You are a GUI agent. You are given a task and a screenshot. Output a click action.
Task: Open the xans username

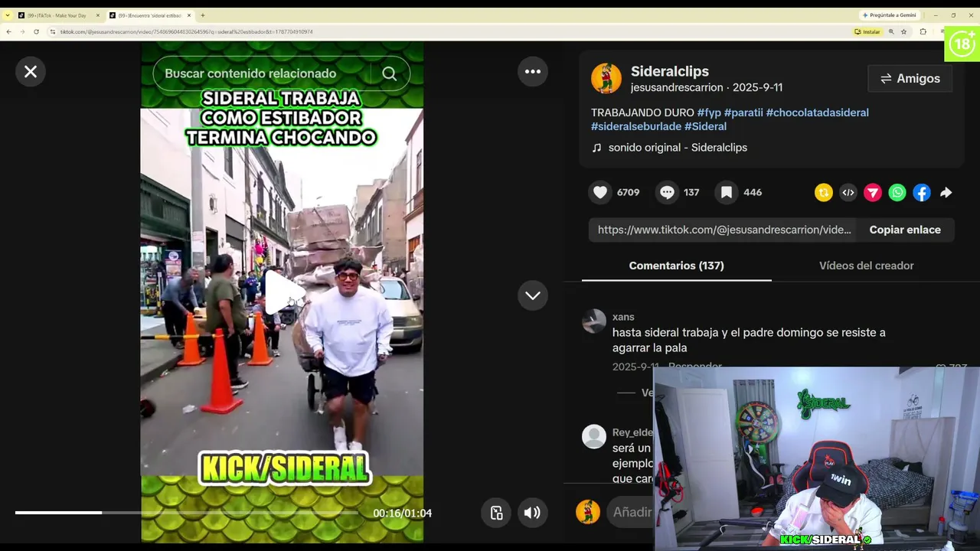click(x=623, y=317)
